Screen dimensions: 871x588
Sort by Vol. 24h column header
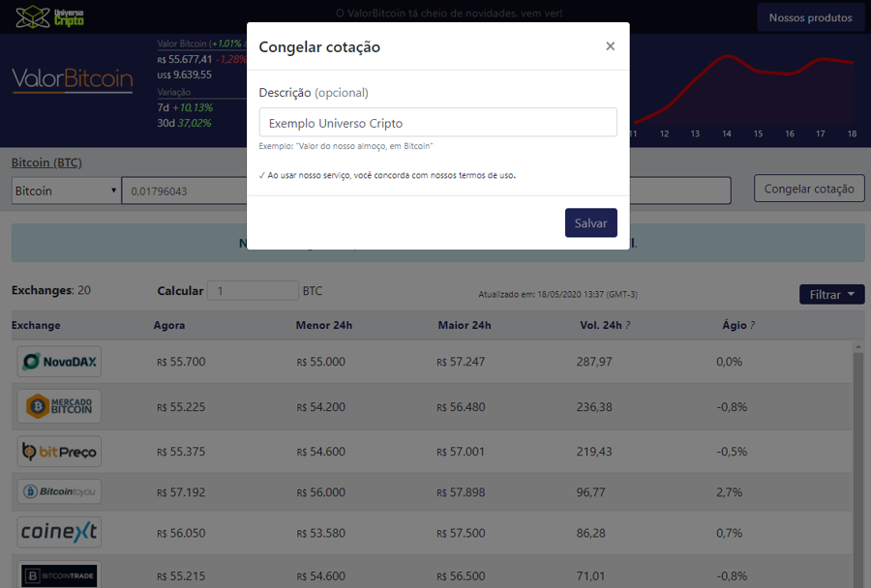(x=600, y=325)
